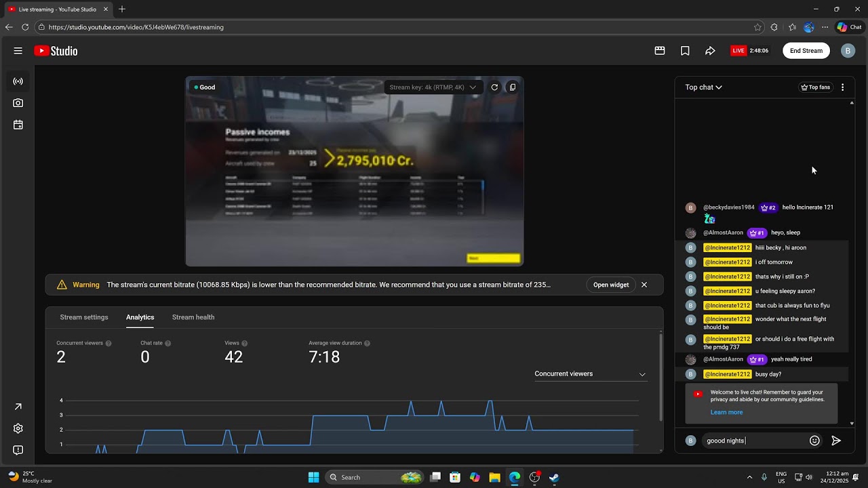The image size is (868, 488).
Task: Follow the Learn more link in chat
Action: click(726, 412)
